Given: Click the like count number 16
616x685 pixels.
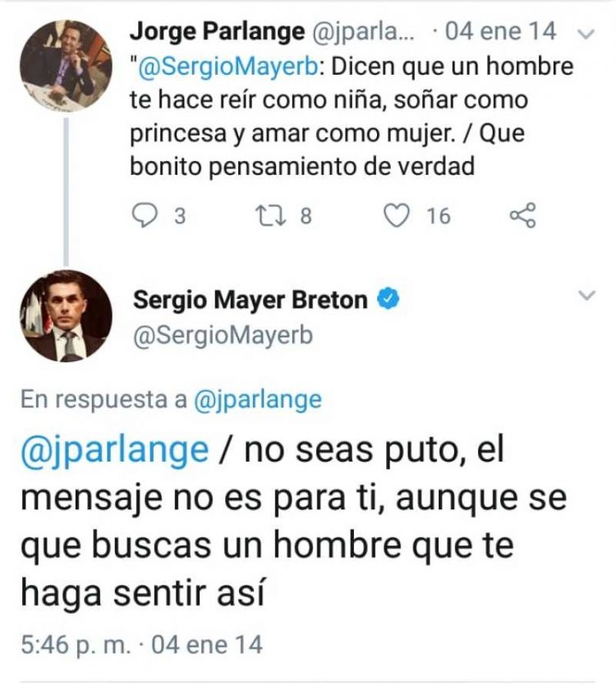Looking at the screenshot, I should pyautogui.click(x=439, y=216).
